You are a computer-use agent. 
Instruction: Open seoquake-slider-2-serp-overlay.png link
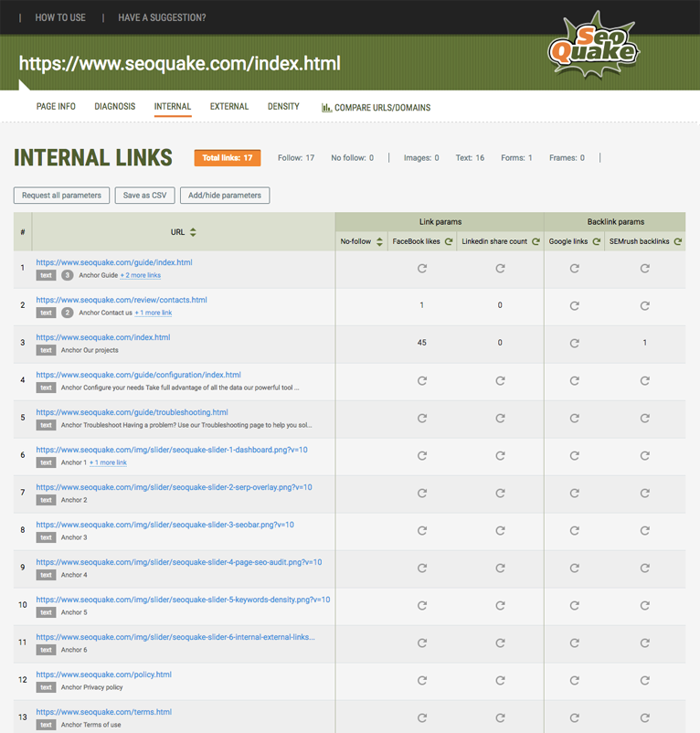[x=174, y=486]
